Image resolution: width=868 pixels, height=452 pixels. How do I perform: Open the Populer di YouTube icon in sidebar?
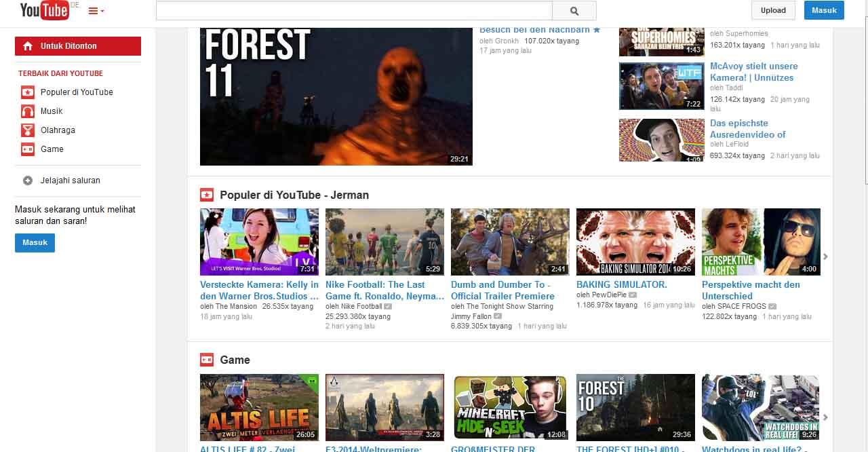[28, 92]
